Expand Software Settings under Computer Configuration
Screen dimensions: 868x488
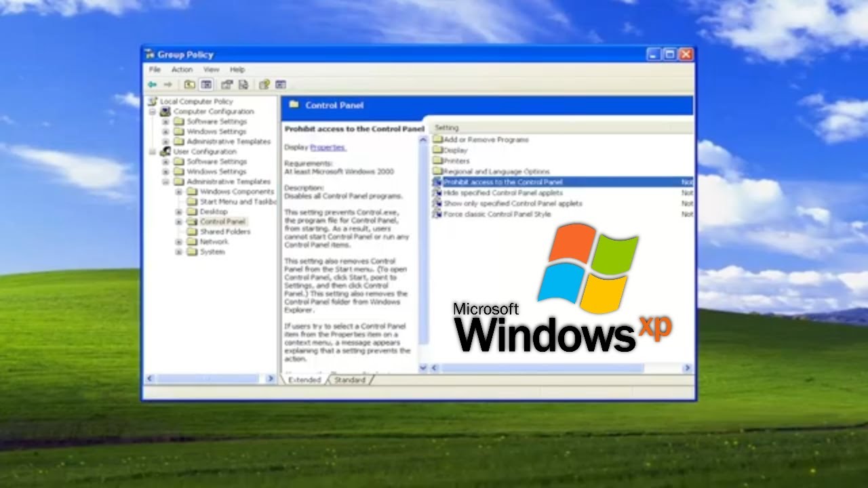pos(165,121)
